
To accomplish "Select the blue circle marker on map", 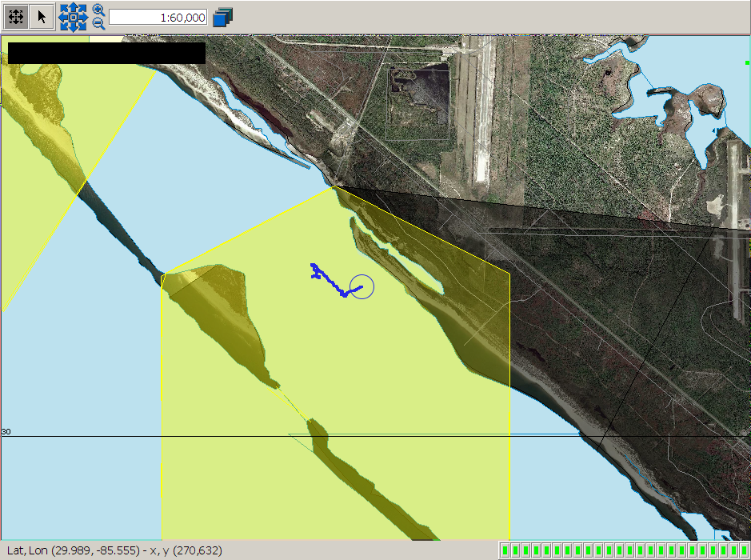I will (362, 286).
